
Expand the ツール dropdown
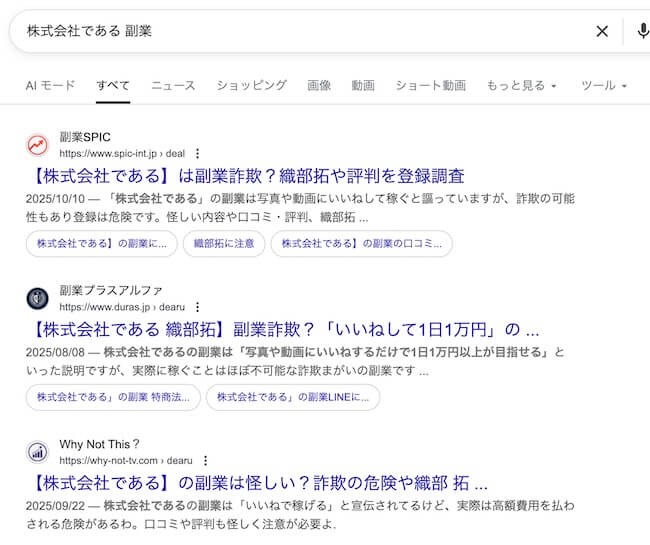pos(604,85)
